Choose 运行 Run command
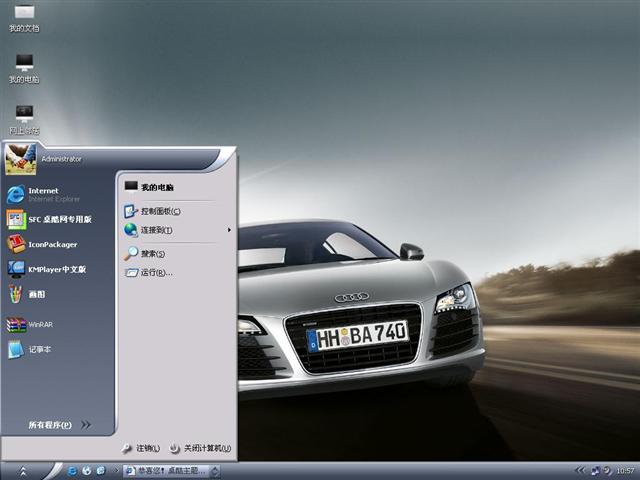The image size is (640, 480). click(154, 272)
